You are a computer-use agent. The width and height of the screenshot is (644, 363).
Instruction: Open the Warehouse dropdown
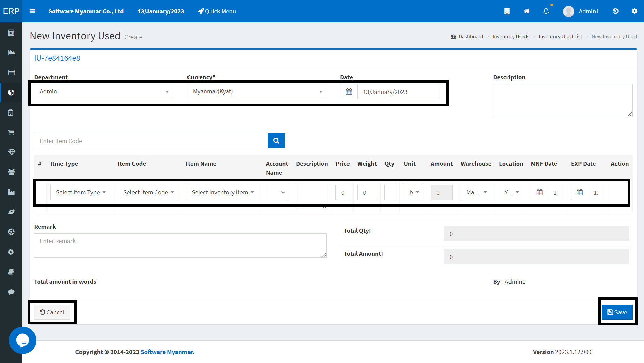tap(476, 192)
